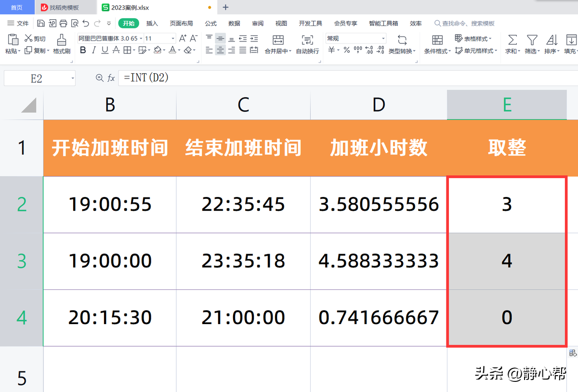Click the AutoSum (求和) sigma icon

click(512, 39)
